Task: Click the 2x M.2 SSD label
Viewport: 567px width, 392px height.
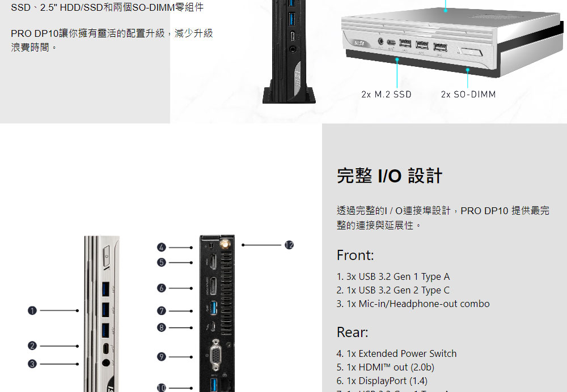Action: point(386,95)
